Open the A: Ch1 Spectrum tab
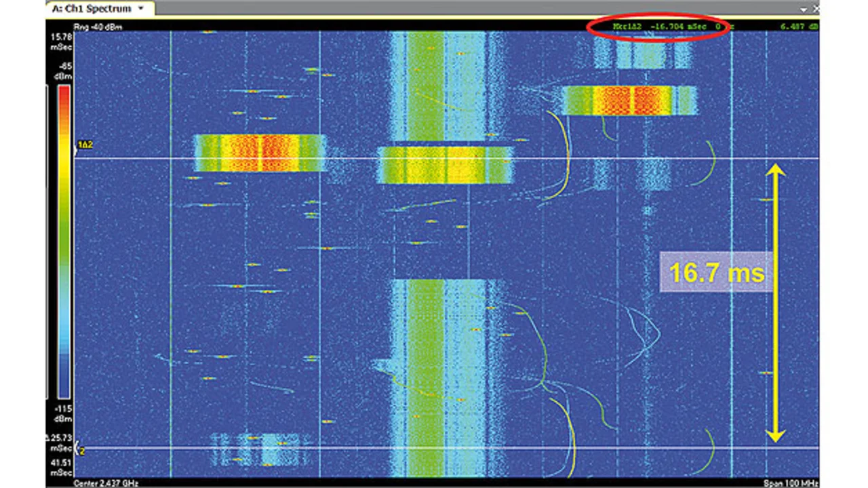The width and height of the screenshot is (868, 488). coord(100,9)
